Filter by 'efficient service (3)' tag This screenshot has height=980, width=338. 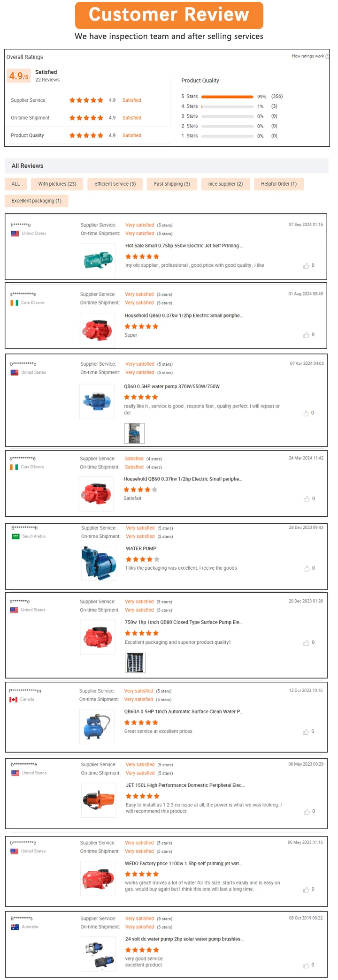115,184
